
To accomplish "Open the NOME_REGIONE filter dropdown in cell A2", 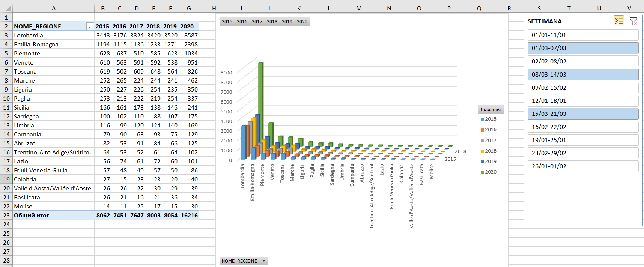I will [90, 26].
